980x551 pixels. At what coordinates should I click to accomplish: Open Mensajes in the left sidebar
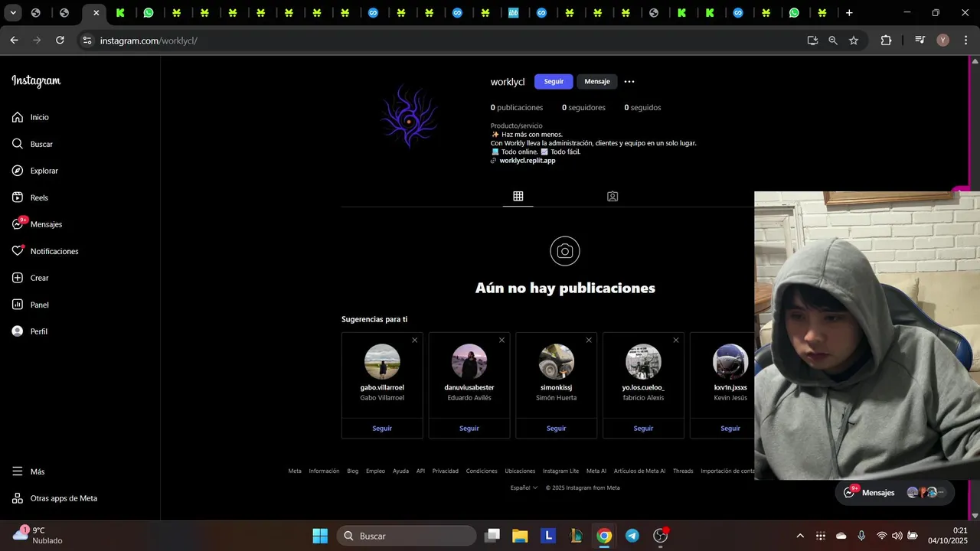[x=37, y=224]
